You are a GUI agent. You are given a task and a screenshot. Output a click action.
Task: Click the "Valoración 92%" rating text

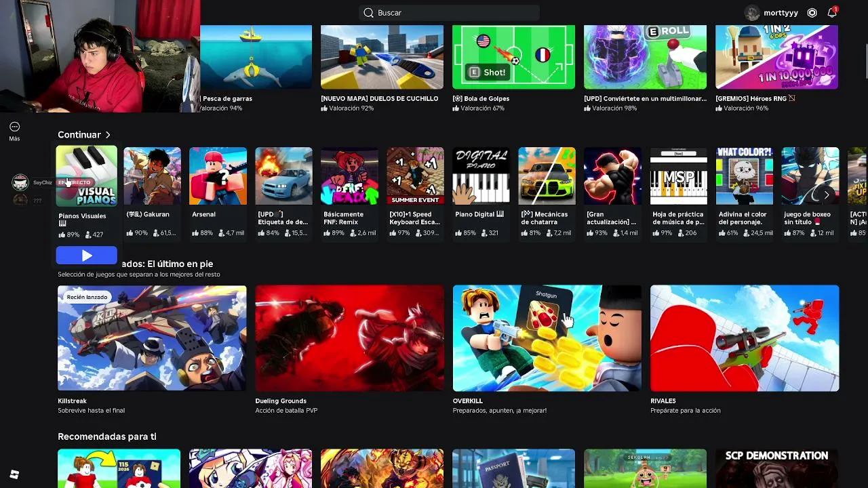(351, 108)
